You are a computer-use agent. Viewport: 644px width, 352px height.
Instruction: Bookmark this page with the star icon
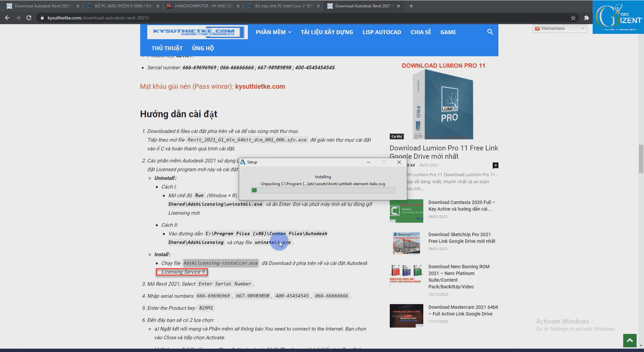[x=573, y=18]
